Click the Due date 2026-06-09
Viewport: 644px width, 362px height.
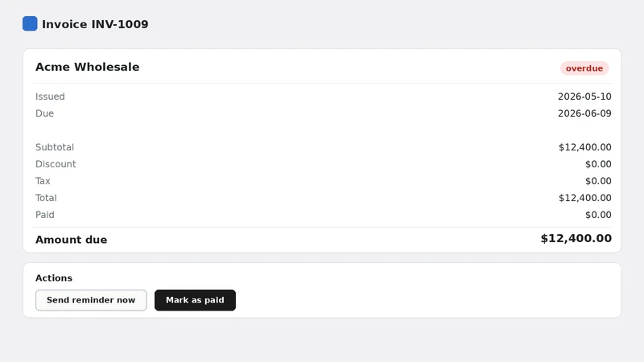(x=584, y=113)
